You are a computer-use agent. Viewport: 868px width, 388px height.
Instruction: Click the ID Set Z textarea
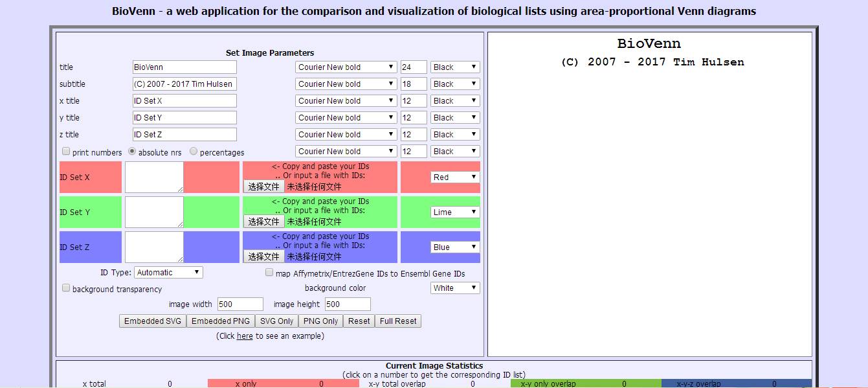click(154, 247)
